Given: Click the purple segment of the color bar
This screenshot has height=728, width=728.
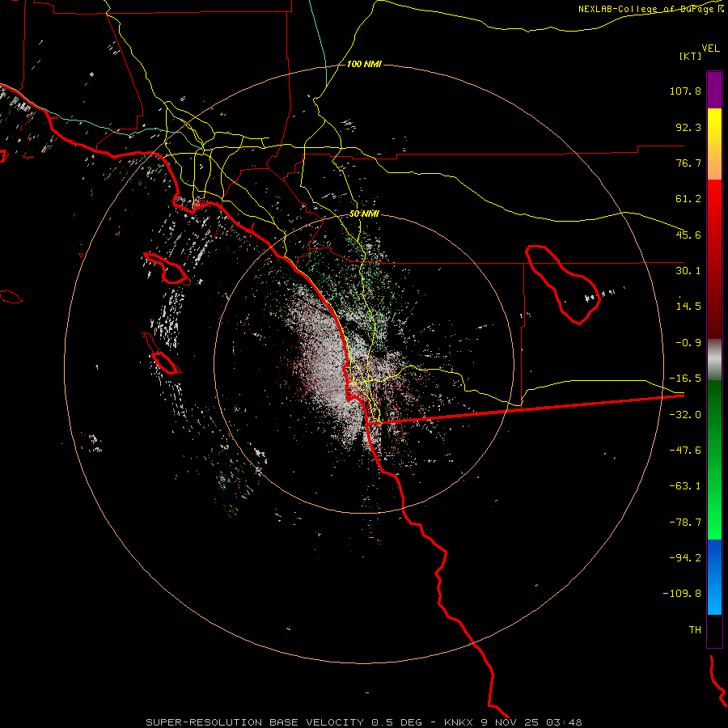Looking at the screenshot, I should tap(714, 90).
